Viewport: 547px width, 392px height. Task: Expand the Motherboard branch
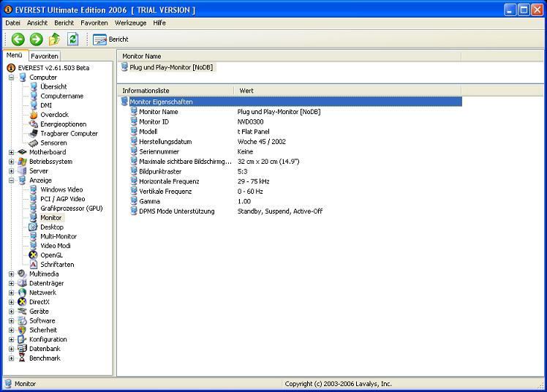12,152
